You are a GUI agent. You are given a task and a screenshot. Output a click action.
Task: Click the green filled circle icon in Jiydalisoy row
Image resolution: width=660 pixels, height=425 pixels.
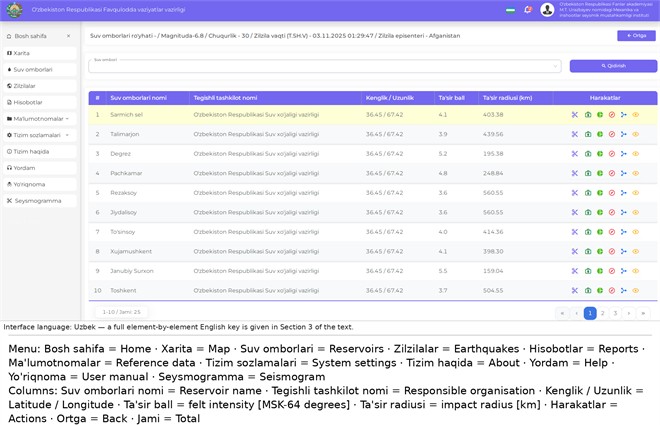[600, 212]
